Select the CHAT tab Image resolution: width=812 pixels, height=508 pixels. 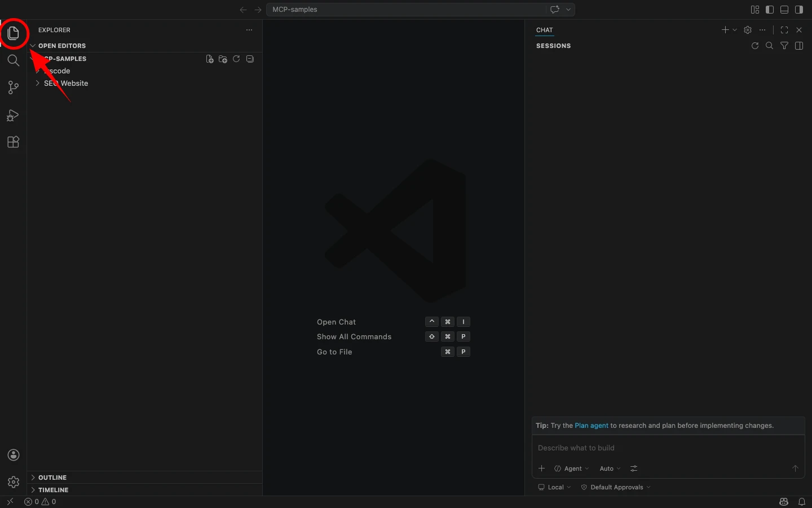coord(545,30)
